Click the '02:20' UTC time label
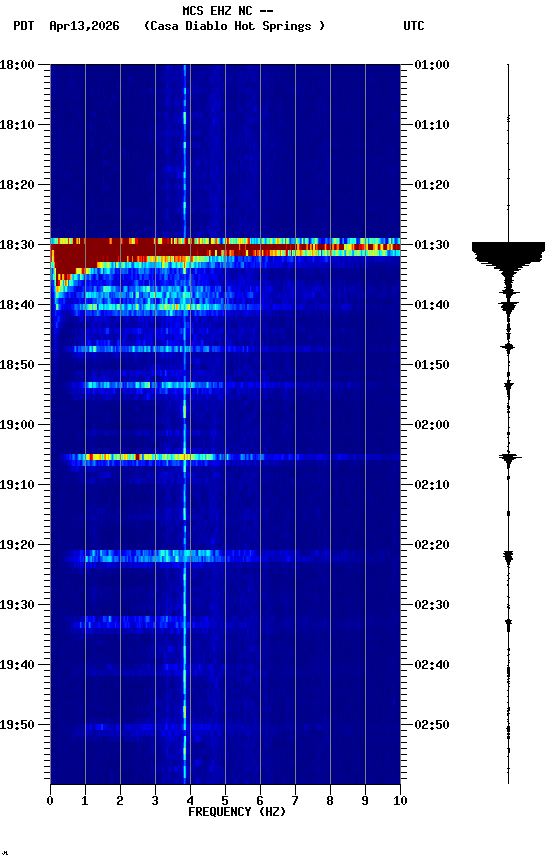 [432, 545]
